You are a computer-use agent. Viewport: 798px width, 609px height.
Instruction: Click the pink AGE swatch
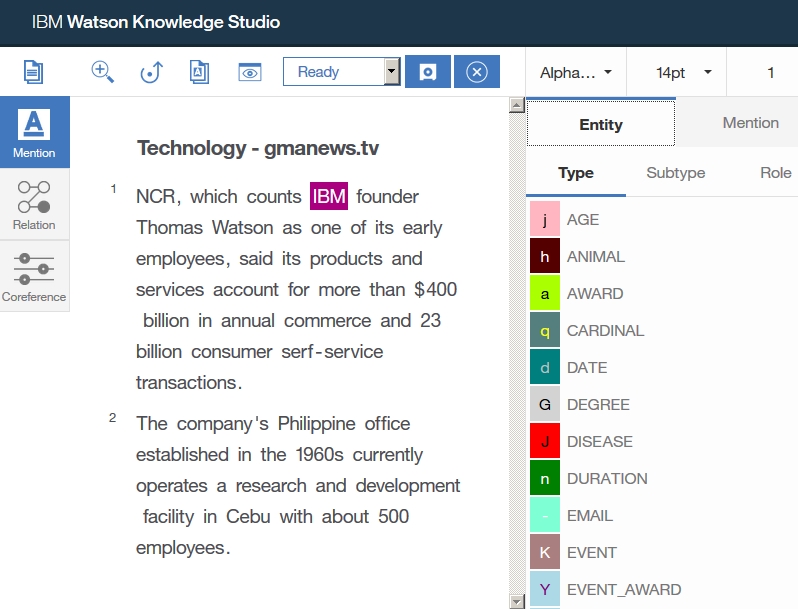point(545,219)
